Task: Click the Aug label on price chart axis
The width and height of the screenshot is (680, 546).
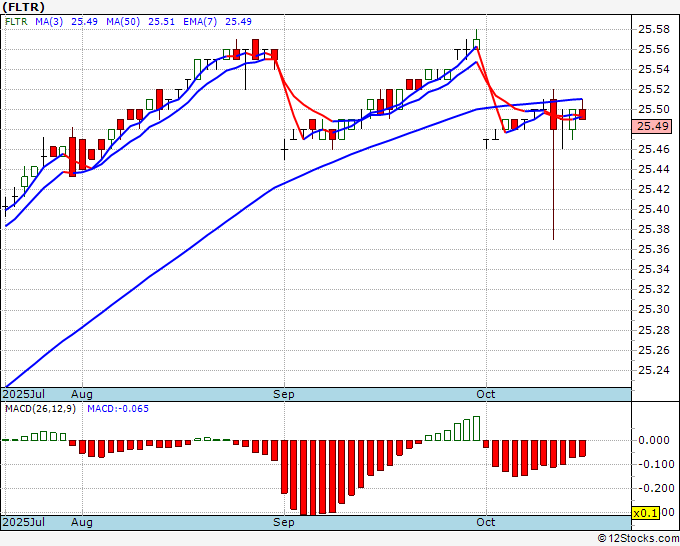Action: click(x=82, y=394)
